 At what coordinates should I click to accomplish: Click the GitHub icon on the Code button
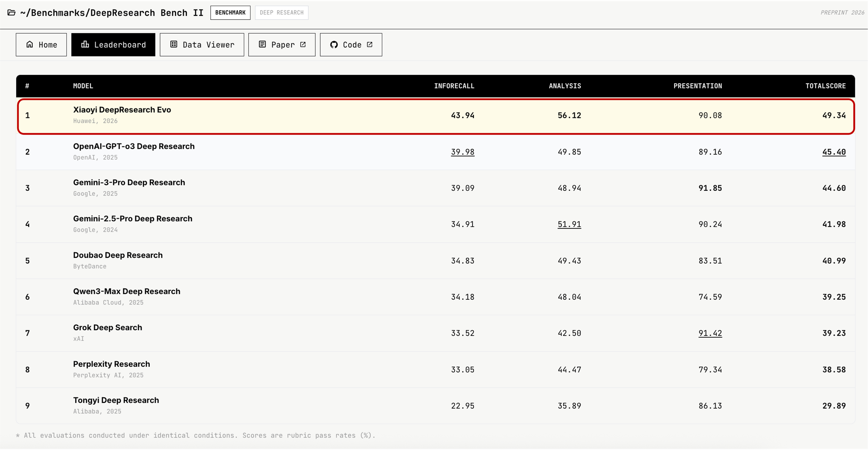[334, 45]
